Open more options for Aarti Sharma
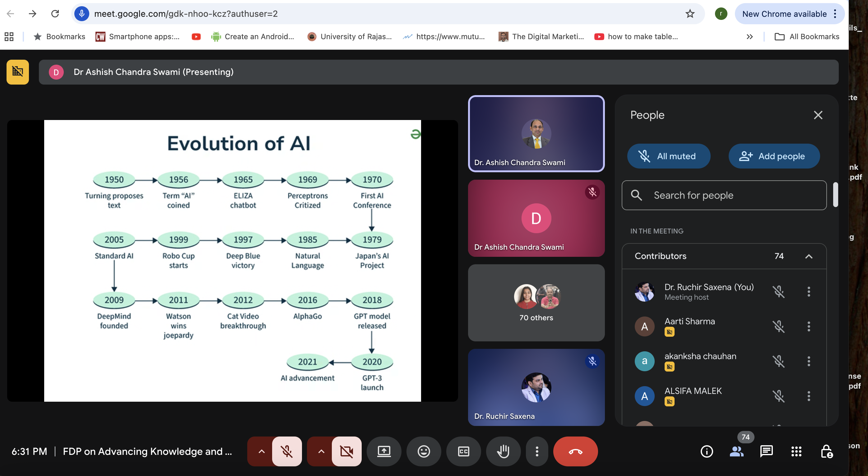This screenshot has height=476, width=868. (809, 326)
